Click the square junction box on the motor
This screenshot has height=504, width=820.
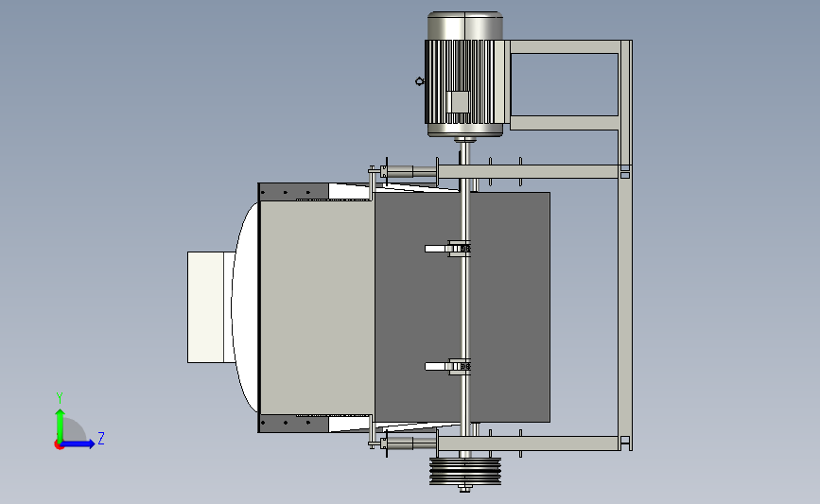460,102
